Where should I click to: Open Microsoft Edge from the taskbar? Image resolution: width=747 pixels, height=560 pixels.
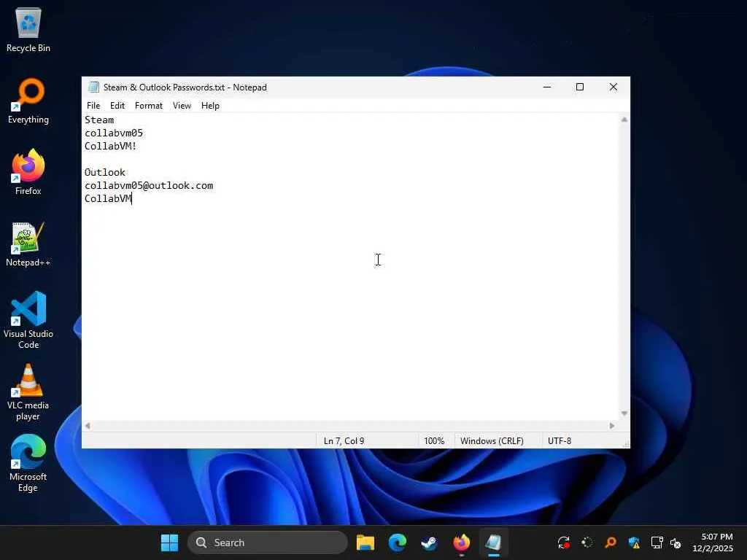pyautogui.click(x=398, y=542)
